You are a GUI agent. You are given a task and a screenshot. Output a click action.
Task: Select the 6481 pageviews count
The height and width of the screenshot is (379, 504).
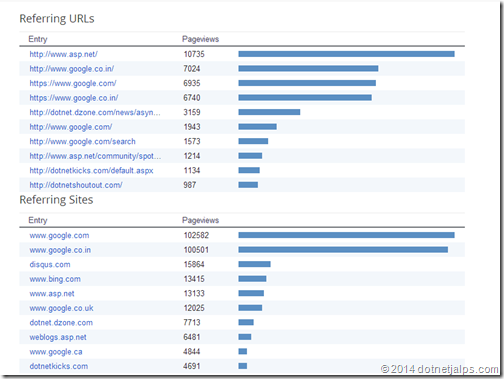(192, 337)
